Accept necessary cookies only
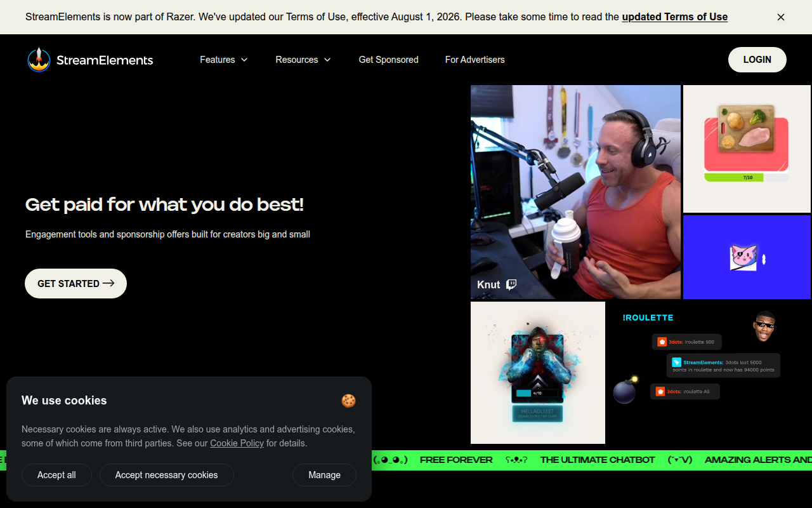This screenshot has width=812, height=508. [166, 475]
